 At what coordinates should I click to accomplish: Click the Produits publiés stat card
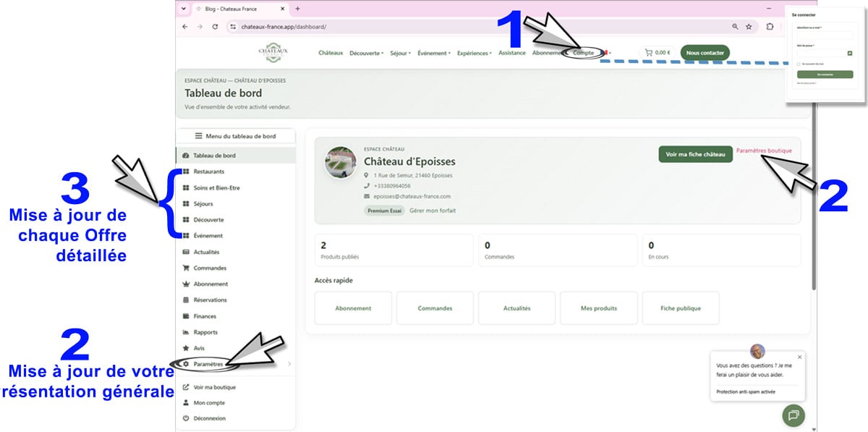point(394,250)
